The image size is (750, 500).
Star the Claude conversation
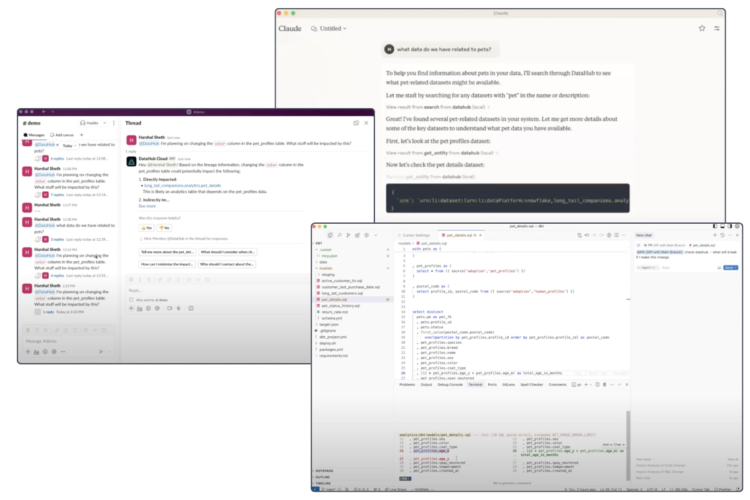pyautogui.click(x=701, y=28)
